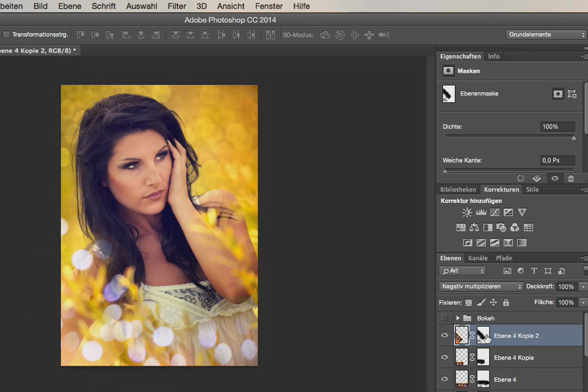Open the Auswahl menu
588x392 pixels.
[142, 6]
